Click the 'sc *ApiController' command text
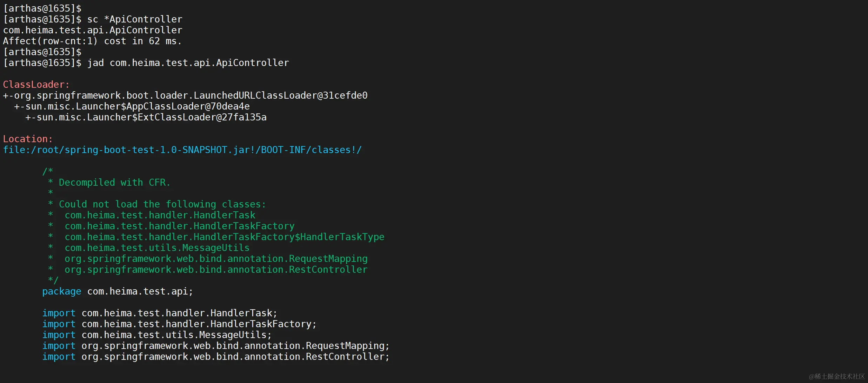The image size is (868, 383). 135,19
